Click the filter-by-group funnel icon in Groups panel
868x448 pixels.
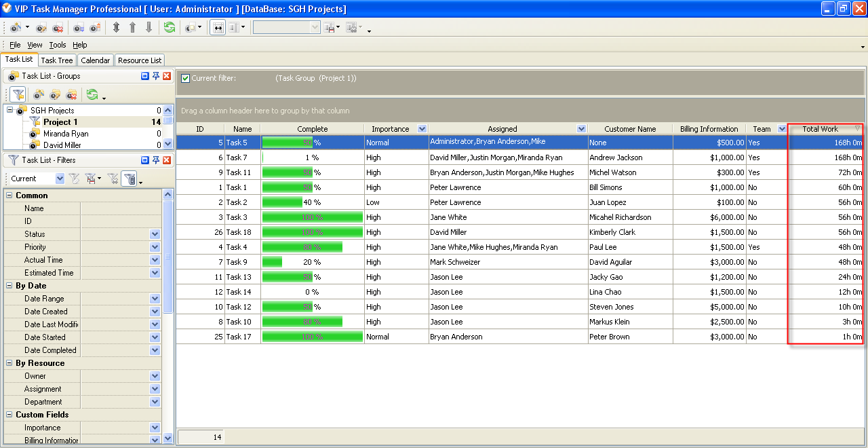[18, 95]
